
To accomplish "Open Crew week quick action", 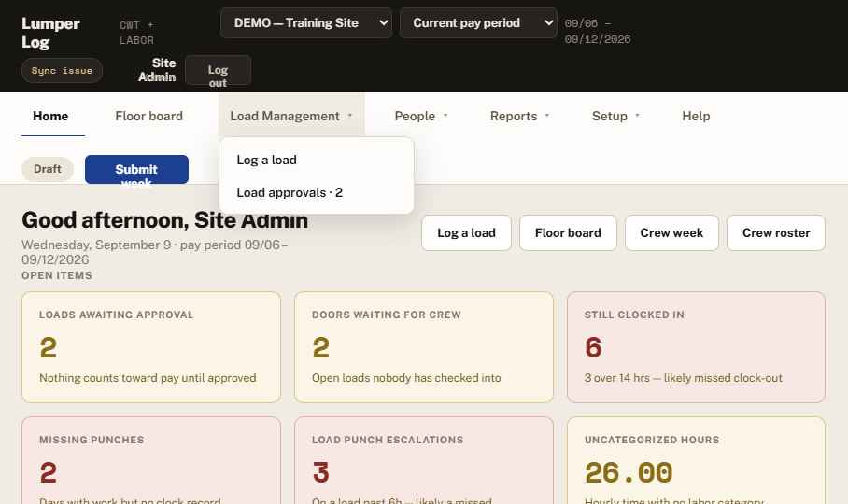I will (671, 232).
